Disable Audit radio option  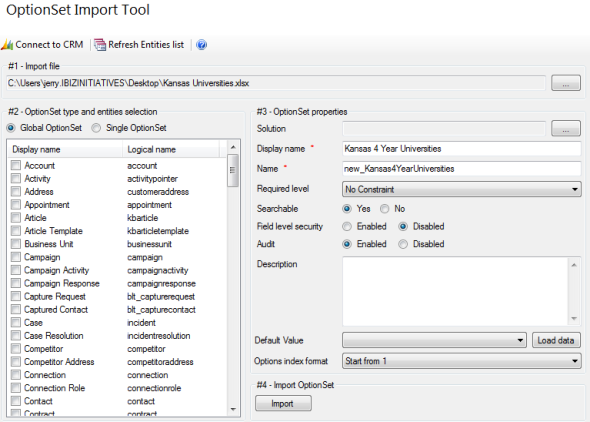[x=403, y=244]
